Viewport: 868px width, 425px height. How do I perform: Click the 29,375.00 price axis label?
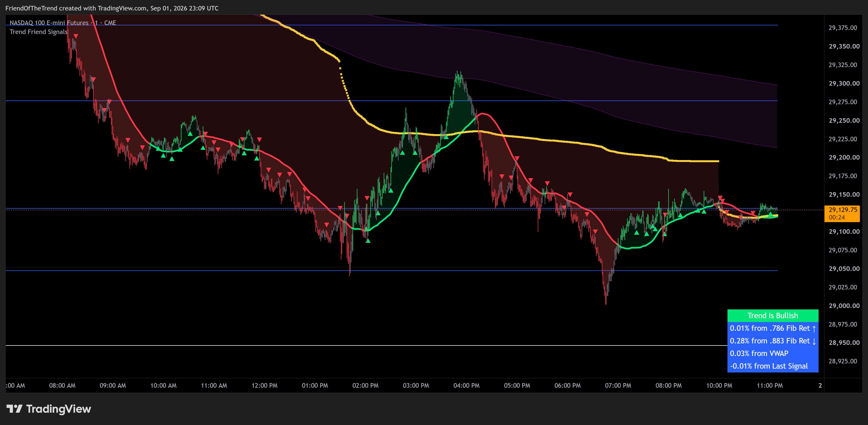[x=843, y=28]
